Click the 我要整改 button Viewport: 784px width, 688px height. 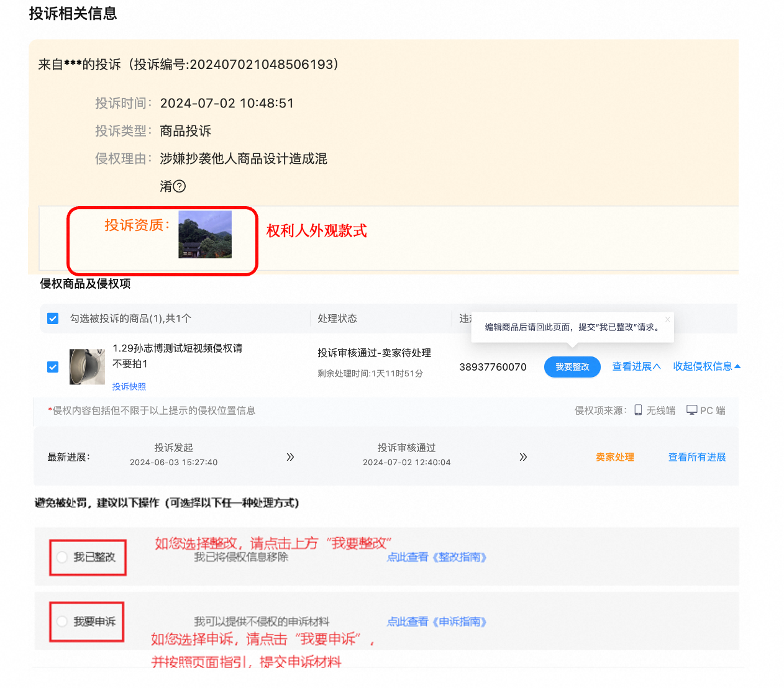[x=572, y=367]
